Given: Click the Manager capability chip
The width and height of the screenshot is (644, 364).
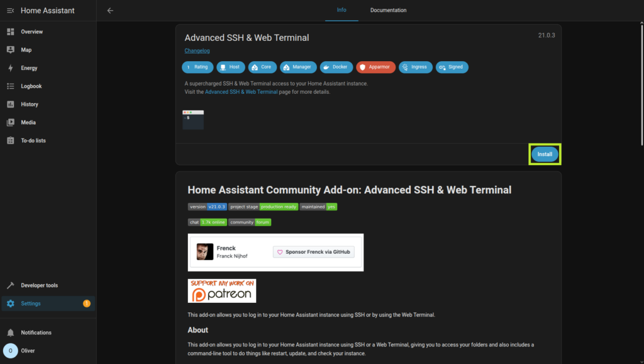Looking at the screenshot, I should [x=298, y=67].
